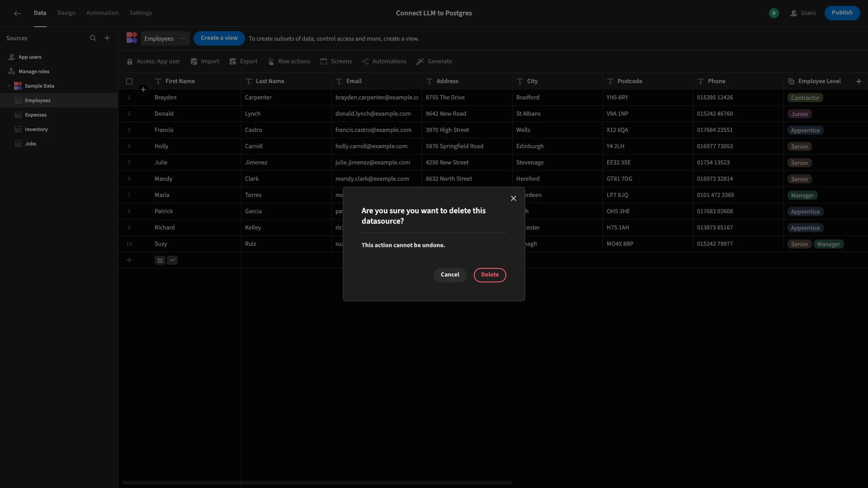
Task: Click the cell 'Kelley'
Action: point(286,228)
